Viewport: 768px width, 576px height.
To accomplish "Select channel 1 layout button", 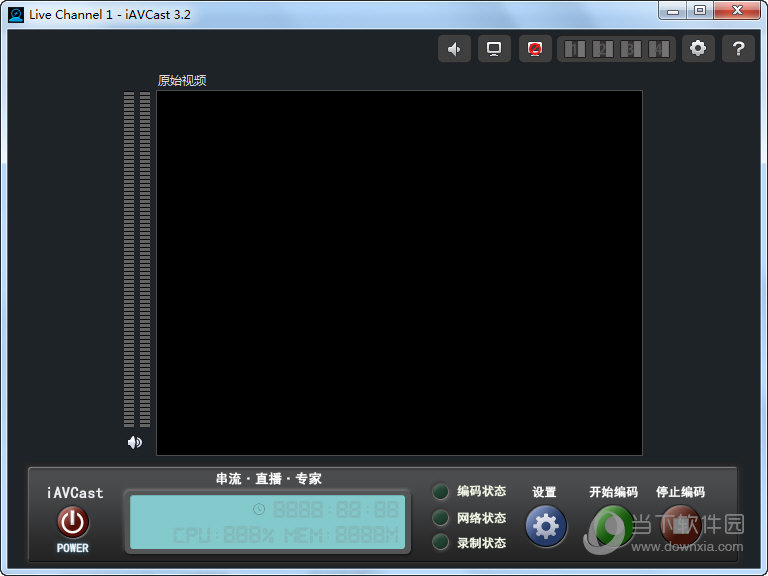I will [575, 49].
